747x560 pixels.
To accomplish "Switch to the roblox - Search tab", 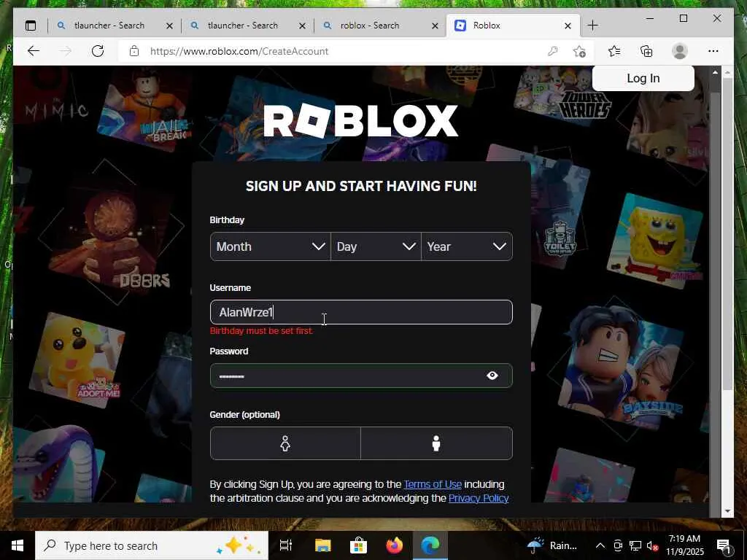I will tap(380, 26).
